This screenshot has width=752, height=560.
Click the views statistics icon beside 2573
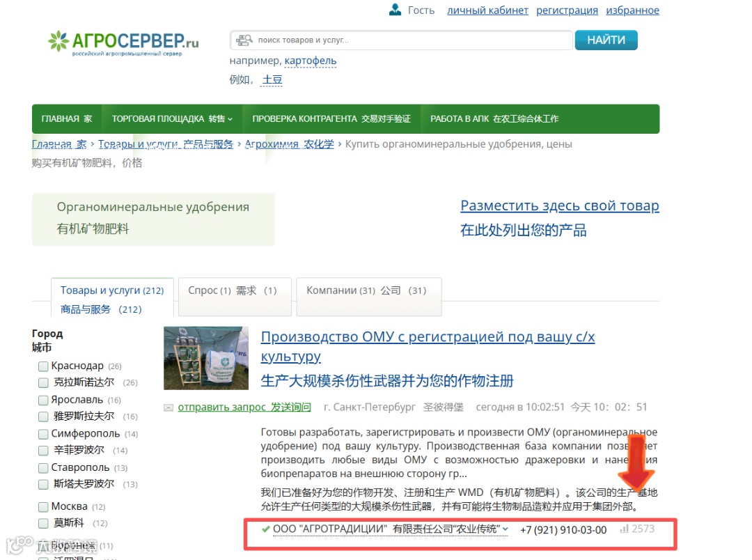624,529
